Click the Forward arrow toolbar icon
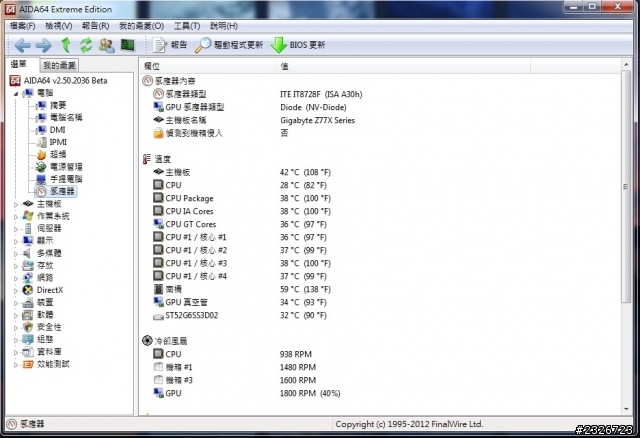Screen dimensions: 640x438 click(44, 45)
